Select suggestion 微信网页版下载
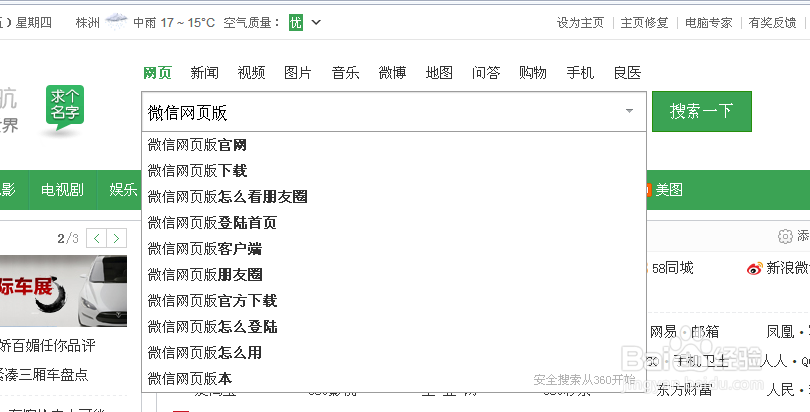Viewport: 810px width, 412px height. tap(394, 171)
